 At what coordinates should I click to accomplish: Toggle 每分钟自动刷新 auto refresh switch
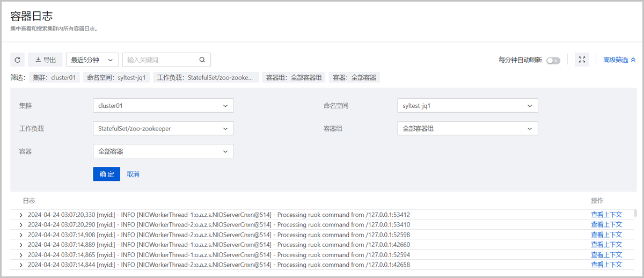point(553,60)
